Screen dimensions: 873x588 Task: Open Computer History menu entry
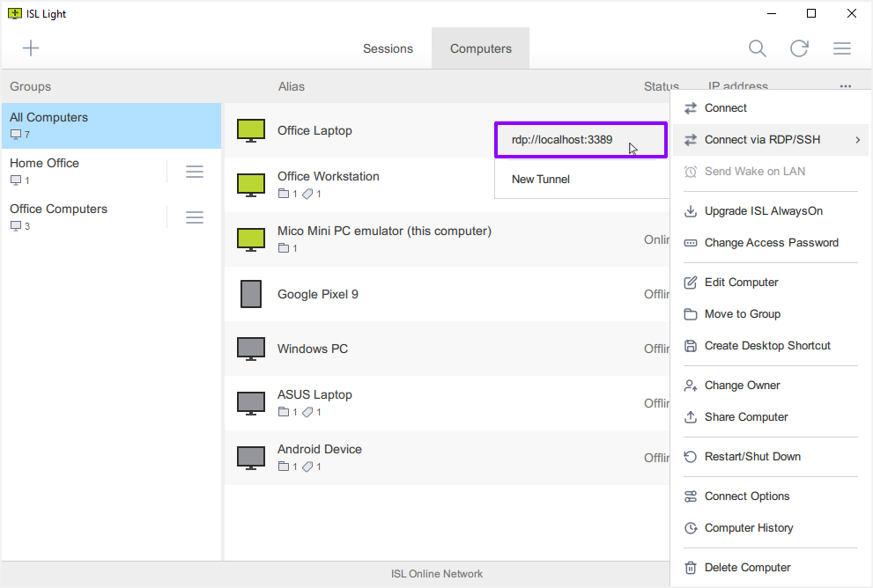click(749, 528)
